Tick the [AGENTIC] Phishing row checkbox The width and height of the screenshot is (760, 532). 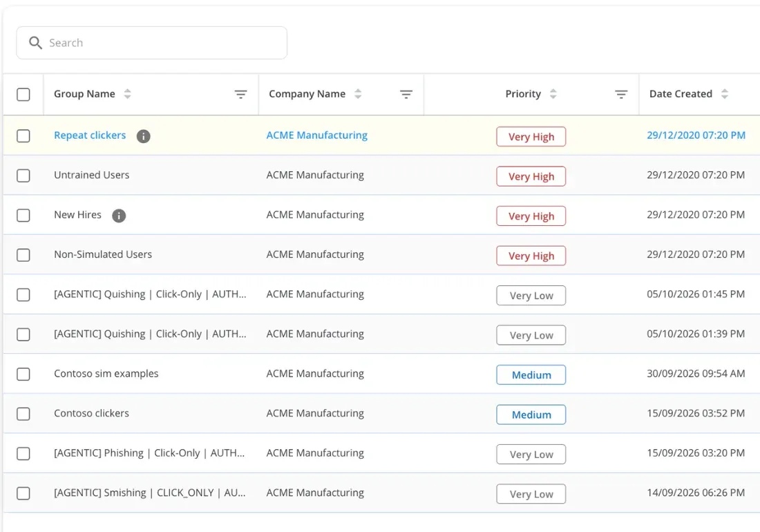23,453
